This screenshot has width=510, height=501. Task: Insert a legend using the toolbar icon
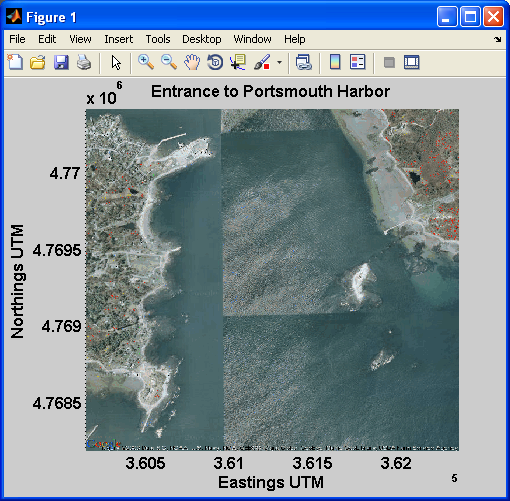(358, 62)
